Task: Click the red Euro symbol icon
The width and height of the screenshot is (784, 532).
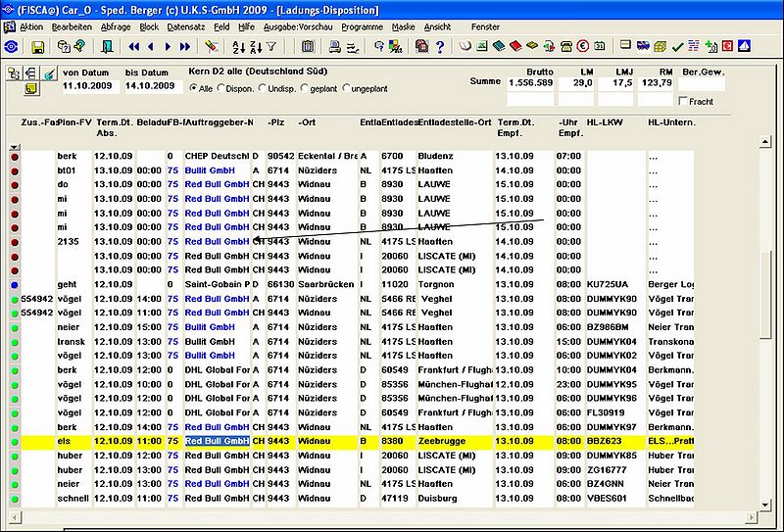Action: click(582, 46)
